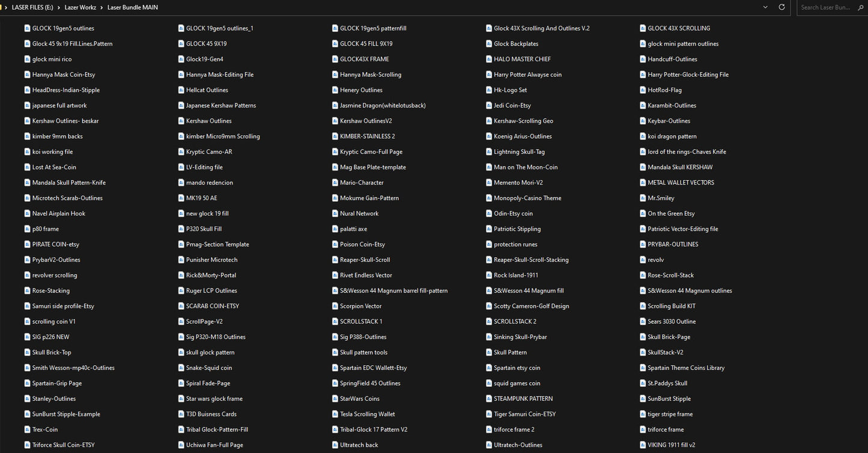Click the Laser Bundle MAIN breadcrumb segment
Image resolution: width=868 pixels, height=453 pixels.
(x=133, y=7)
